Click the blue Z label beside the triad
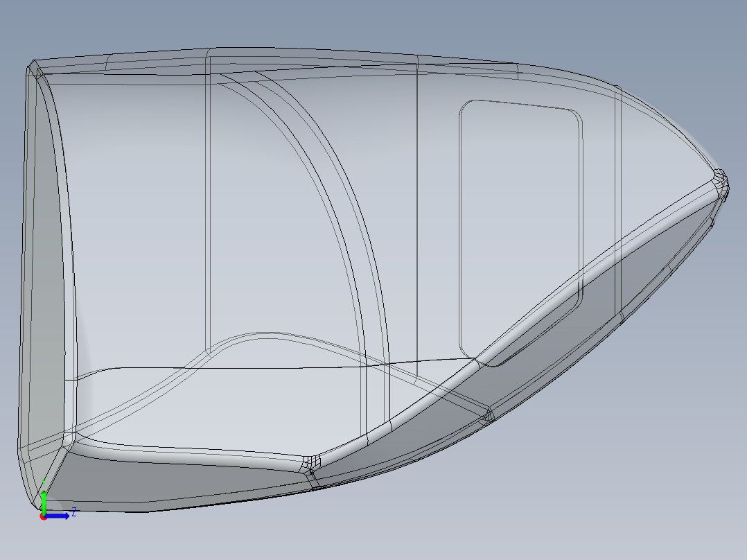The height and width of the screenshot is (560, 747). coord(73,512)
